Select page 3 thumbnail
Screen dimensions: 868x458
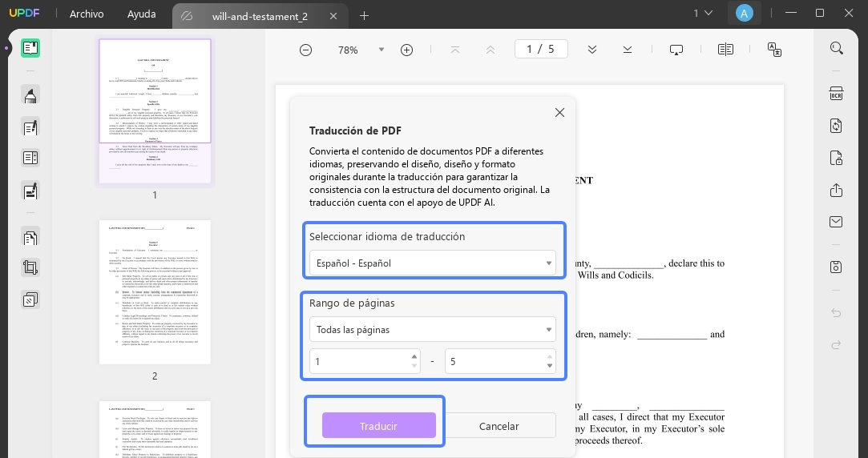tap(155, 429)
